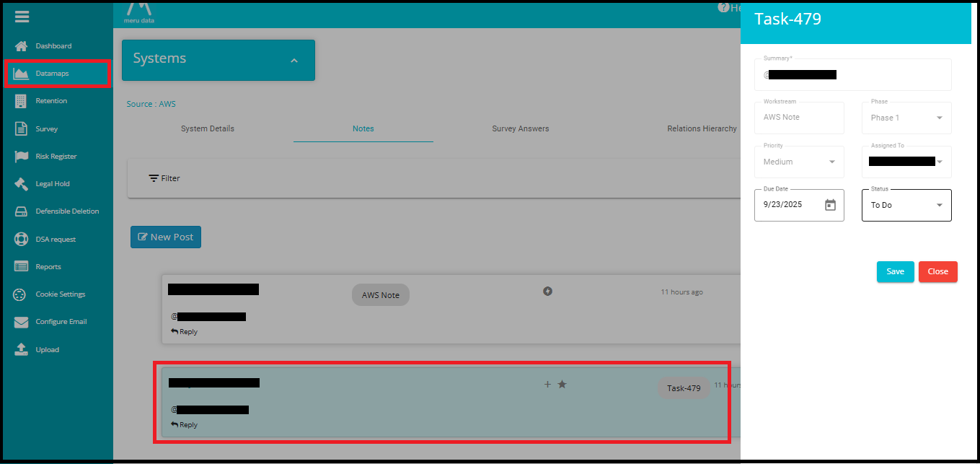Open the Dashboard home icon
This screenshot has width=980, height=464.
[22, 46]
